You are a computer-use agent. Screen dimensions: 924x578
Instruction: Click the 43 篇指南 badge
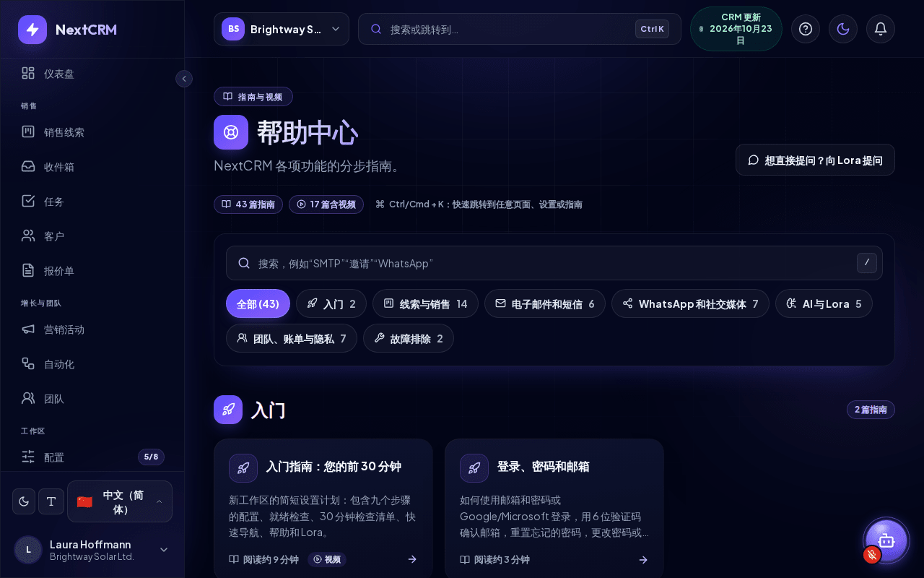tap(248, 204)
